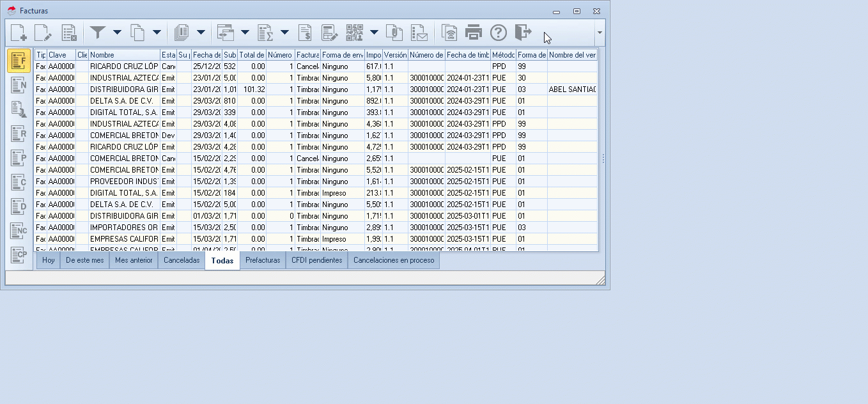868x404 pixels.
Task: Sort by the Nombre column header
Action: pos(124,55)
